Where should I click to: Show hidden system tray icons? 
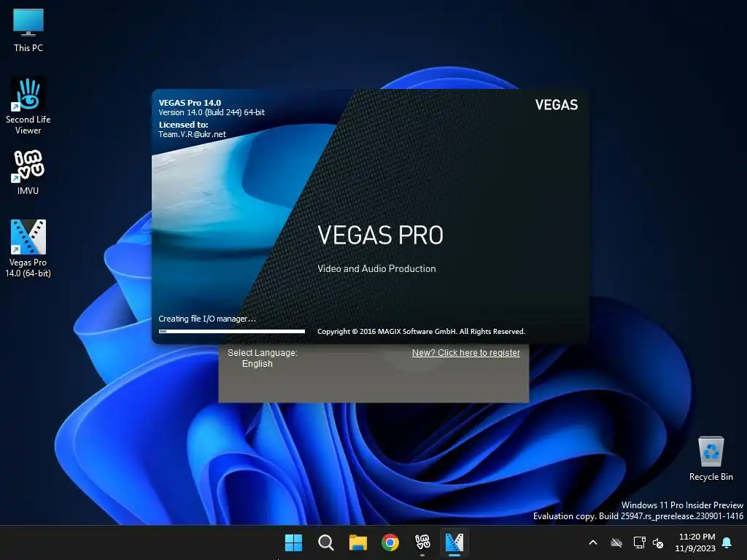coord(593,542)
